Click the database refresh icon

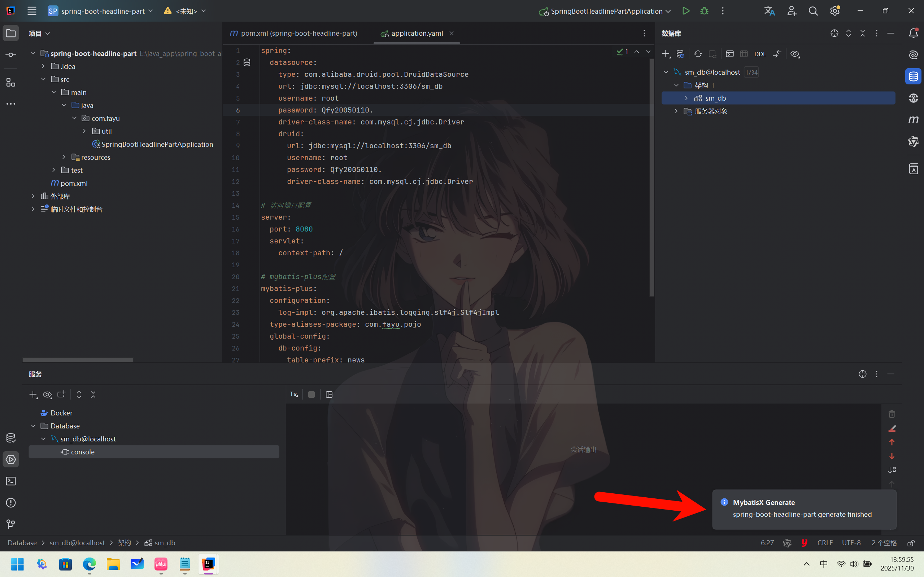pyautogui.click(x=698, y=54)
